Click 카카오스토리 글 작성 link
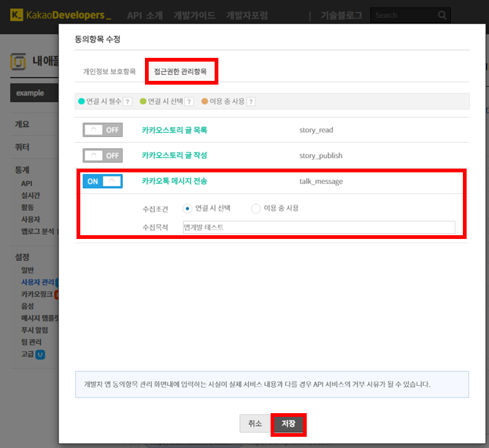Image resolution: width=489 pixels, height=448 pixels. click(174, 156)
